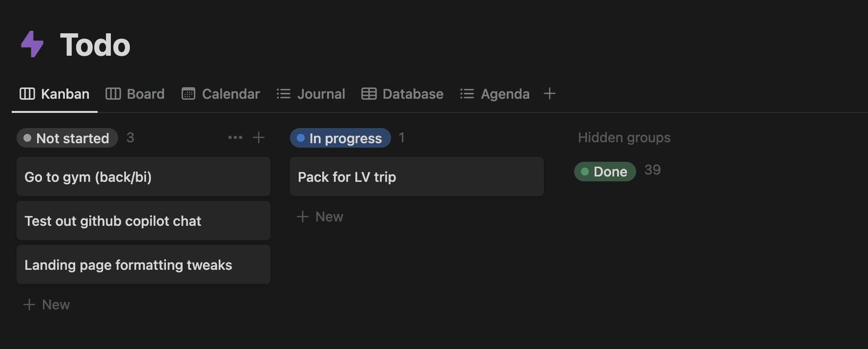Add a card with the Not started plus icon
Screen dimensions: 868x349
(x=259, y=138)
